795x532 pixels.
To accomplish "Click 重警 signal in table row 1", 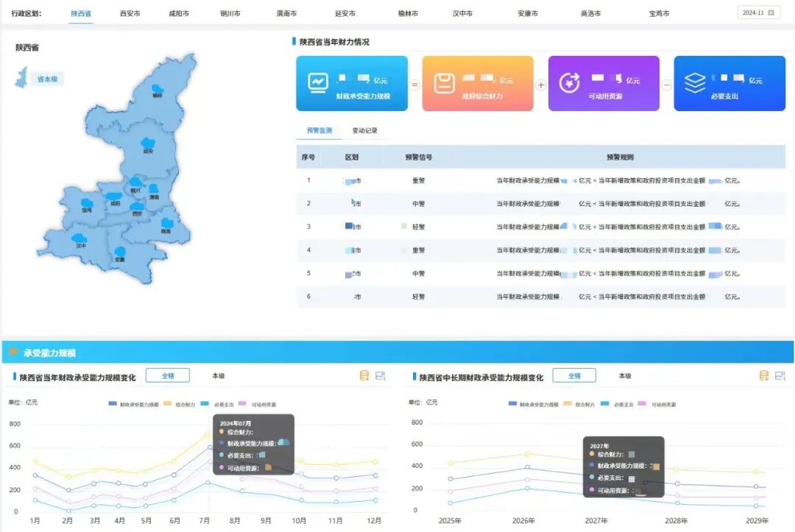I will (x=419, y=180).
